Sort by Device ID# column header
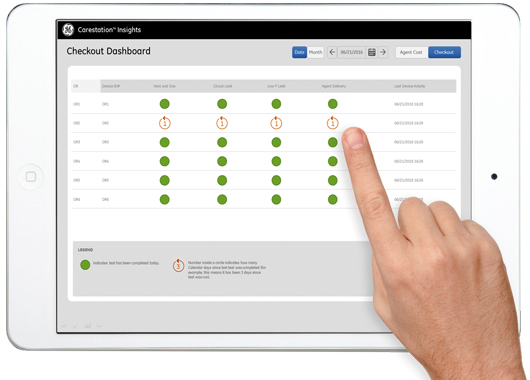This screenshot has width=530, height=380. (111, 86)
